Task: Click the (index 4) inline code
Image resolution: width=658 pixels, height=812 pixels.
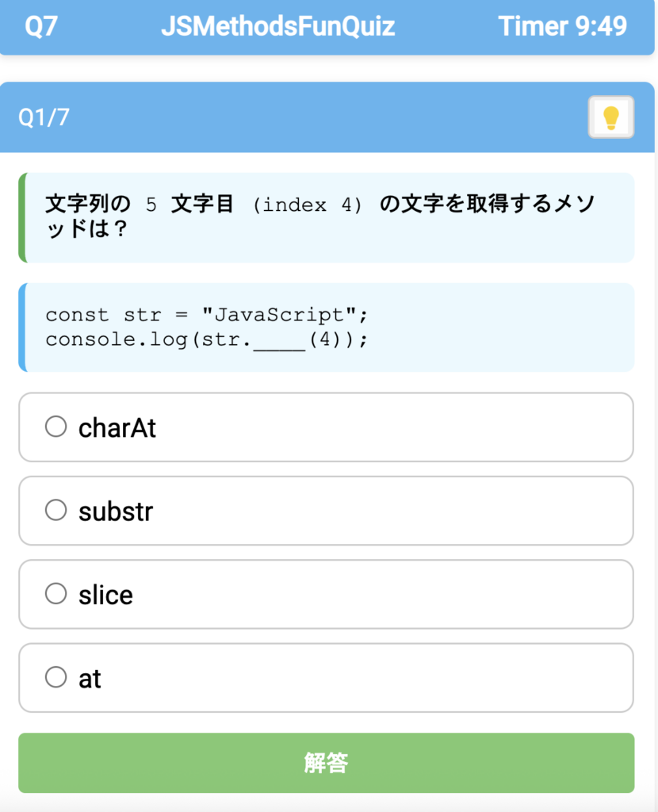Action: (307, 205)
